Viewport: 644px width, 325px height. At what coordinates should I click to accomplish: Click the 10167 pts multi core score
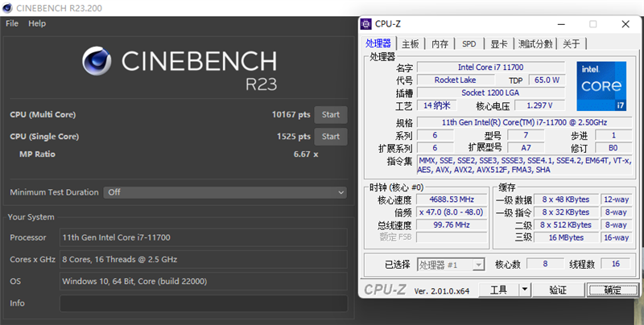click(291, 114)
